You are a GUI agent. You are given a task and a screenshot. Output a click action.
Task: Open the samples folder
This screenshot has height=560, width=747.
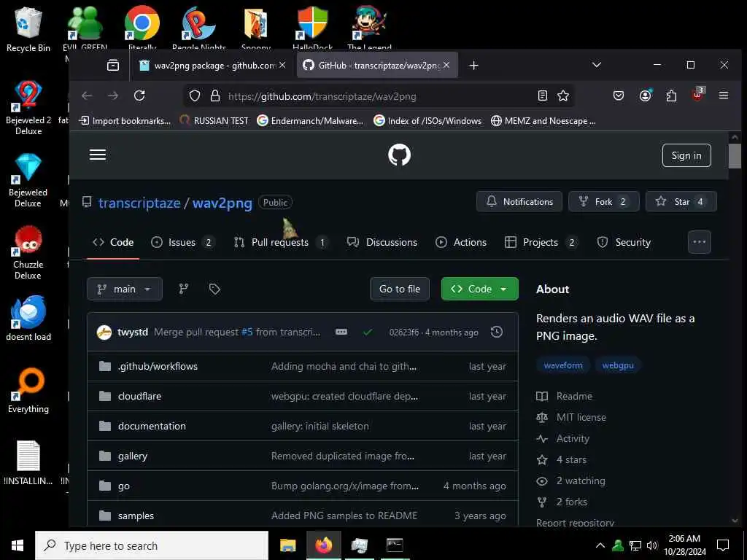tap(136, 516)
